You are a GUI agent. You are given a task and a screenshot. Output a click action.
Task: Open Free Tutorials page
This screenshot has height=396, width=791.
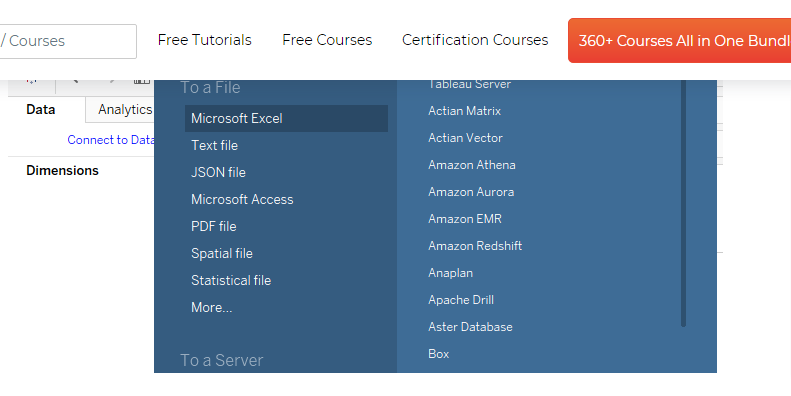[x=204, y=40]
